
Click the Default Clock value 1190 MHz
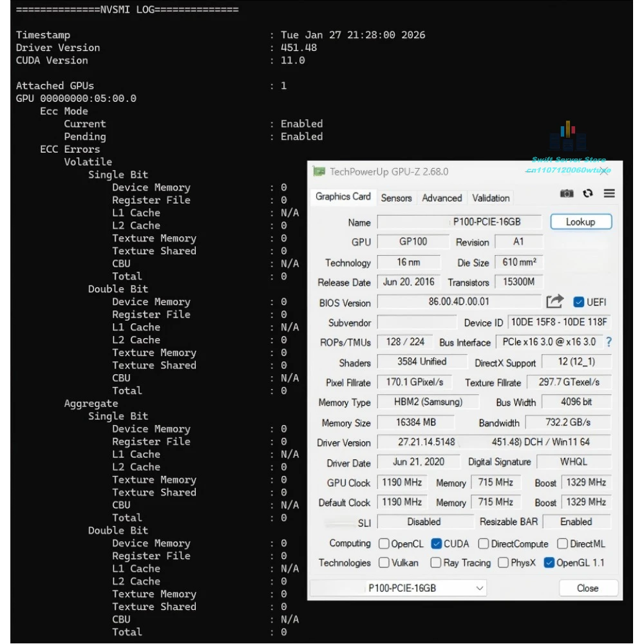coord(402,502)
